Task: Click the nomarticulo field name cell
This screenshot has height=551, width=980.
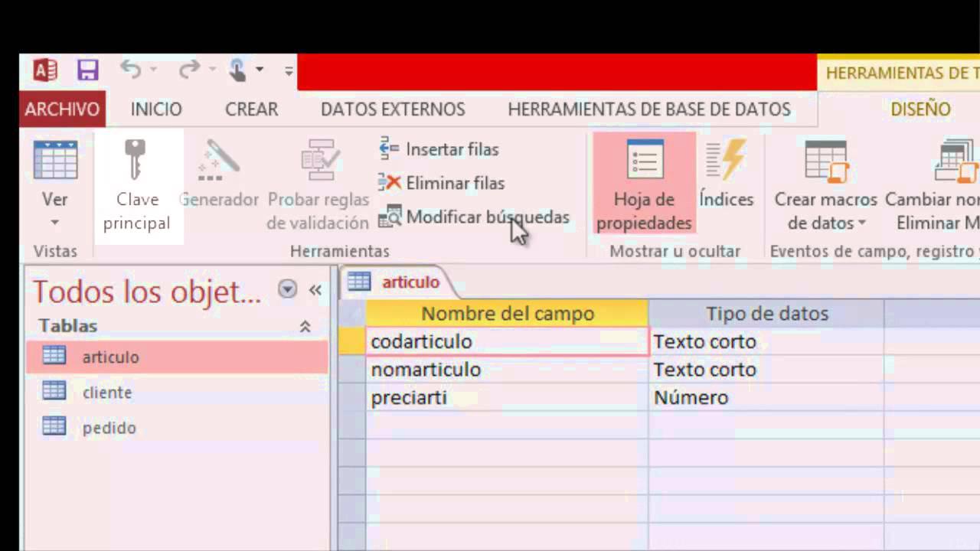Action: pos(507,370)
